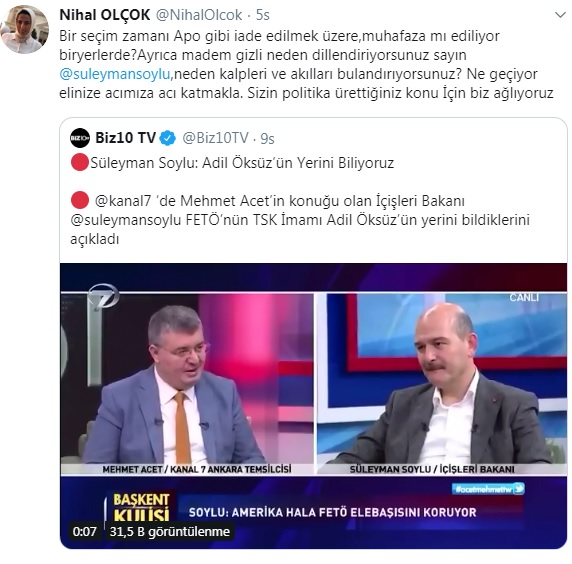Open the quoted tweet text about Adil Öksüz

pos(300,200)
